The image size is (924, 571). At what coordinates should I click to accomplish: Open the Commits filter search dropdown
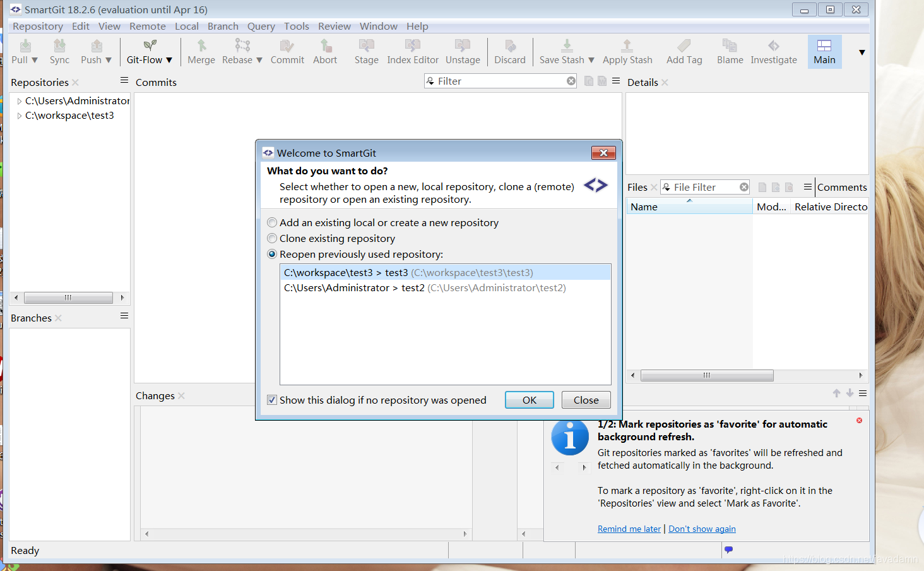point(430,81)
